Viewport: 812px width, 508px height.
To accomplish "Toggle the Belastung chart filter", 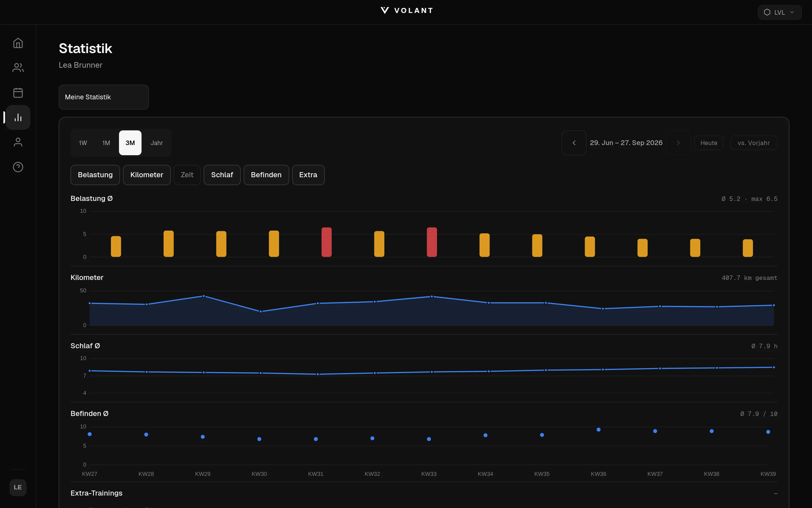I will pos(95,175).
